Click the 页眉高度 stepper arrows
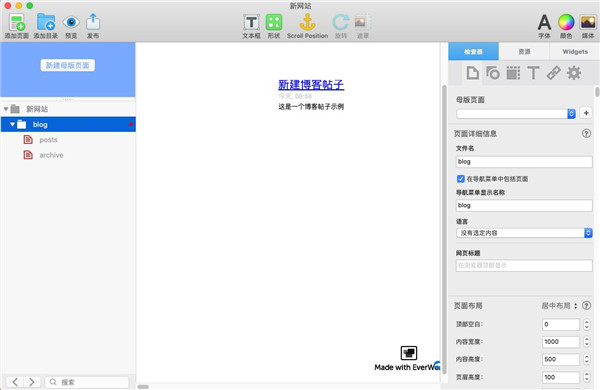 pyautogui.click(x=587, y=377)
